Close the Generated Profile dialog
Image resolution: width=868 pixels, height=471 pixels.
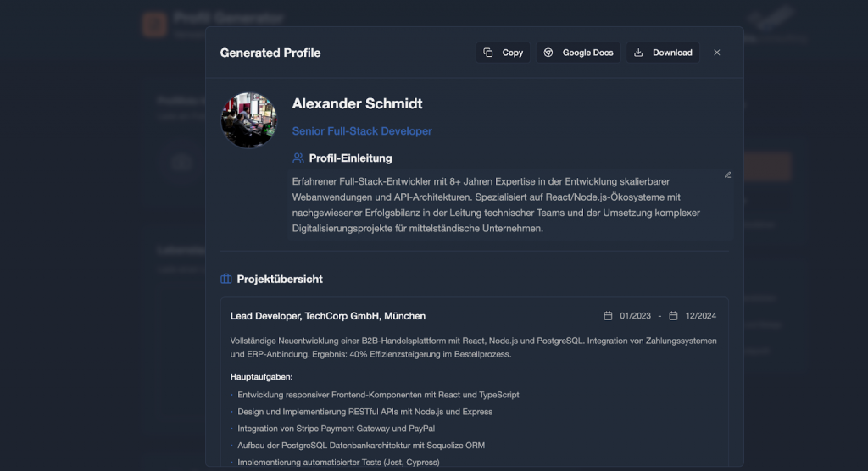pyautogui.click(x=717, y=53)
